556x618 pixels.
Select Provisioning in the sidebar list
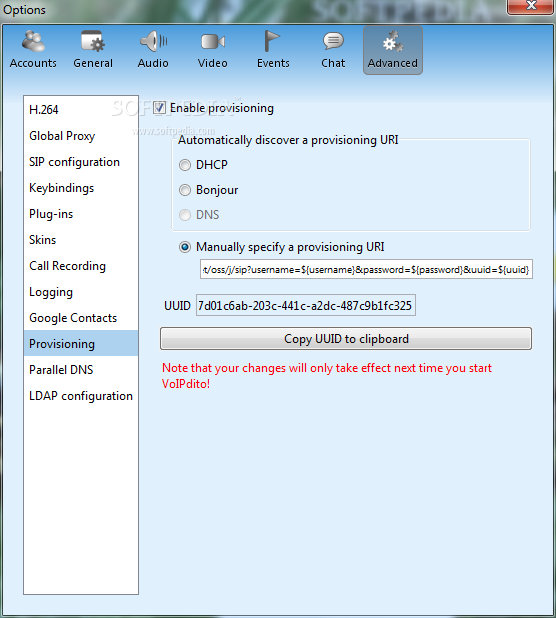coord(81,343)
